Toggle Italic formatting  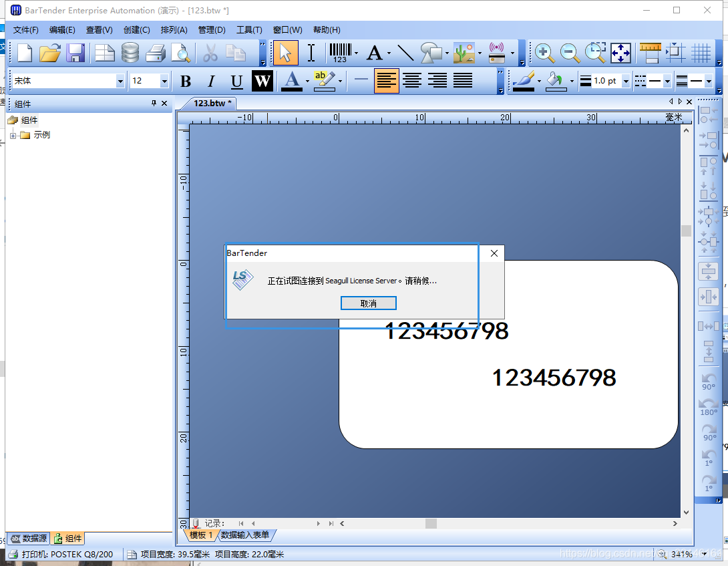[211, 82]
